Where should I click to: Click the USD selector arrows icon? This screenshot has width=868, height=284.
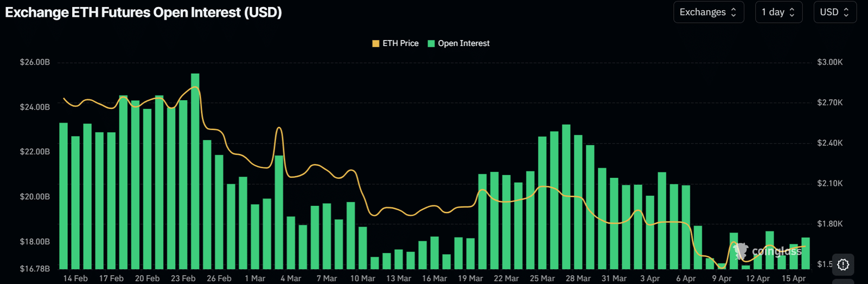coord(846,12)
